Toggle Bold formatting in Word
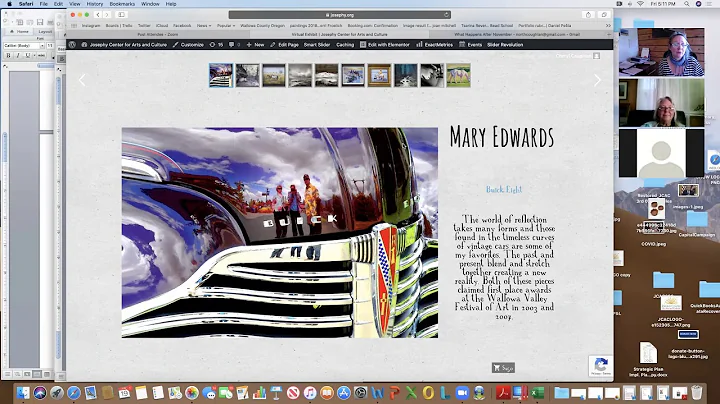The width and height of the screenshot is (720, 404). click(8, 56)
